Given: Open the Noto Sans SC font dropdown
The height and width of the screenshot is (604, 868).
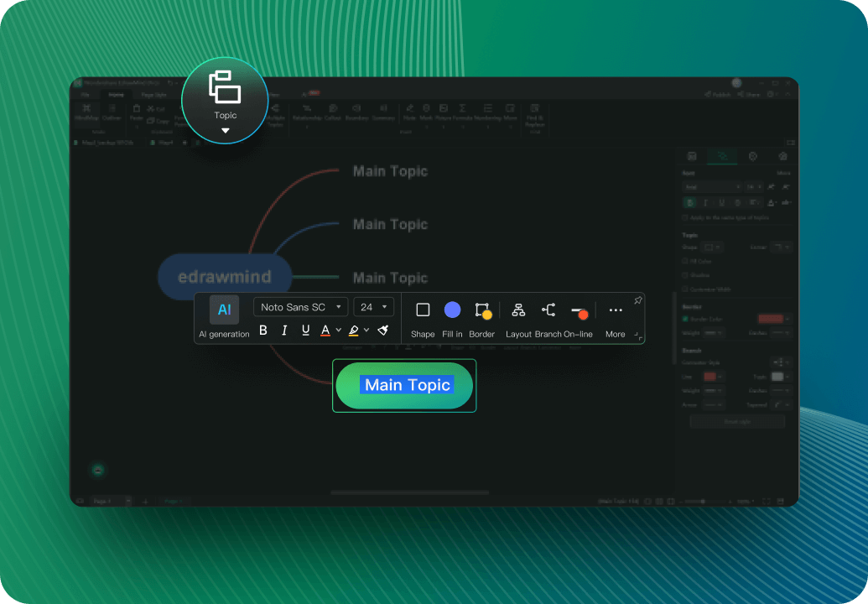Looking at the screenshot, I should tap(300, 307).
